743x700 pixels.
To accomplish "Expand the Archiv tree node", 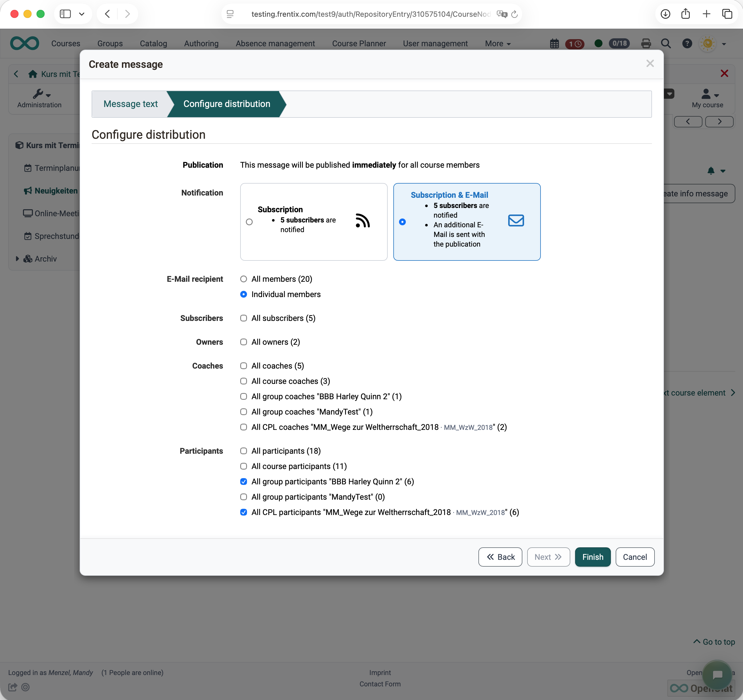I will click(17, 259).
